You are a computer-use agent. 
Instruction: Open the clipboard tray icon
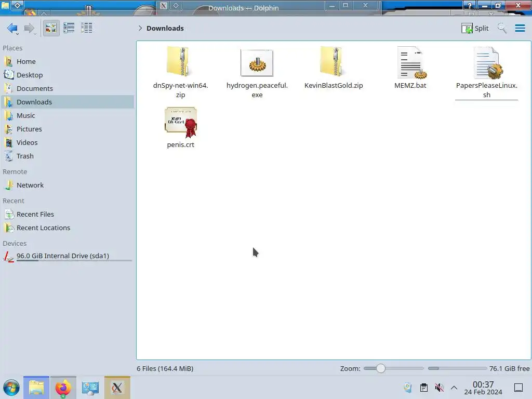point(424,388)
